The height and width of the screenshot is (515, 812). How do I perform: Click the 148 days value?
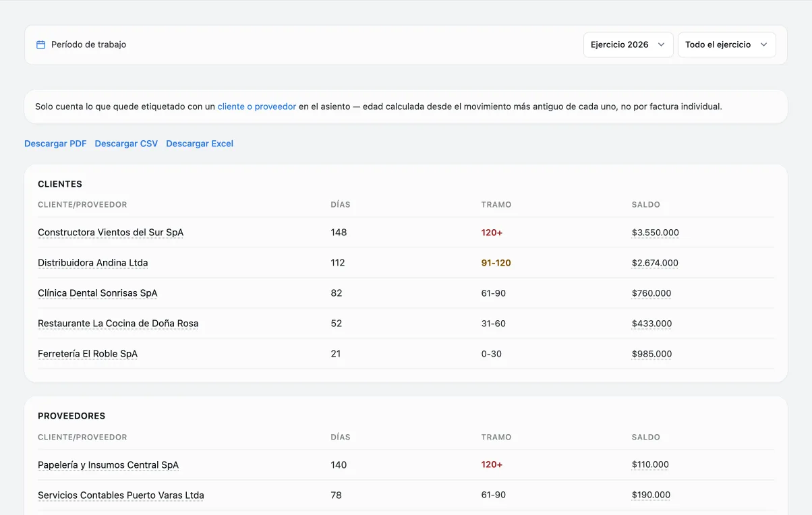pyautogui.click(x=339, y=233)
